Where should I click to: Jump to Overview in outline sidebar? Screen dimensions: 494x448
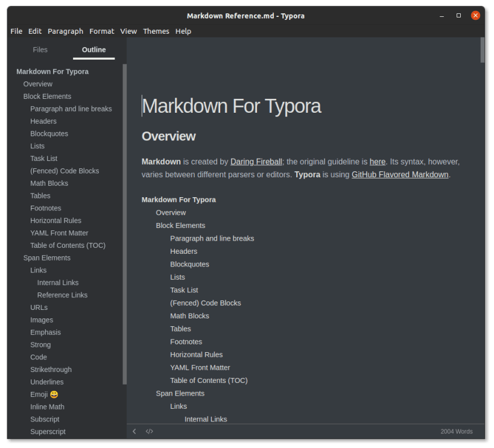click(x=38, y=84)
